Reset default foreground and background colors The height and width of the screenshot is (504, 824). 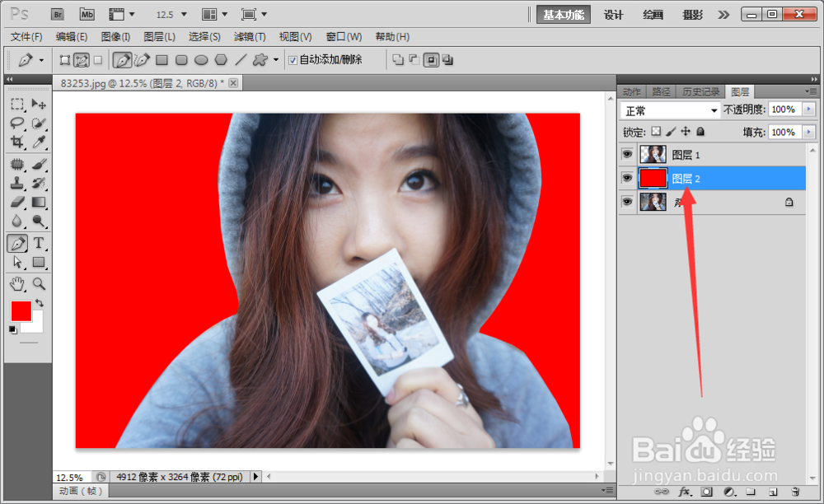click(x=13, y=330)
